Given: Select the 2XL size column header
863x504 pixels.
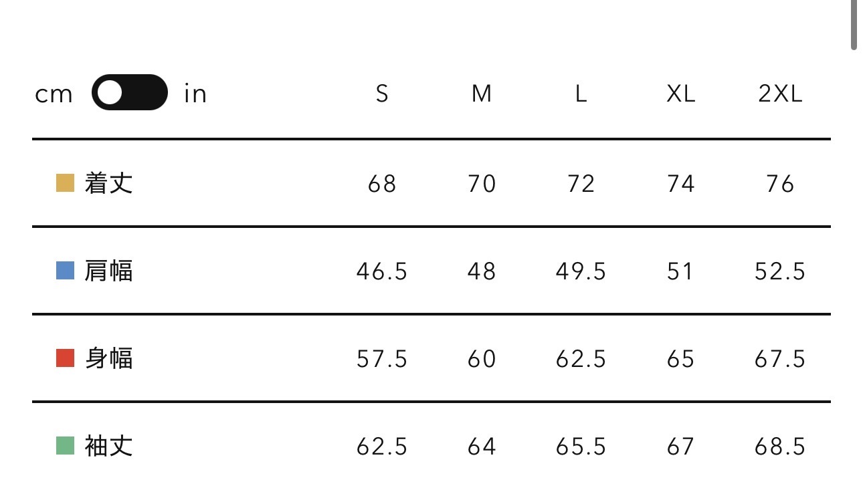Looking at the screenshot, I should [x=780, y=94].
